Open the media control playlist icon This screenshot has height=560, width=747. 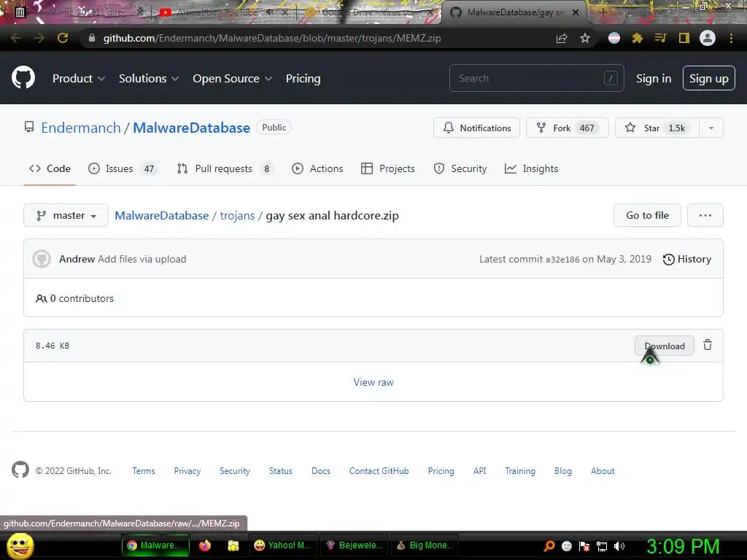tap(660, 38)
